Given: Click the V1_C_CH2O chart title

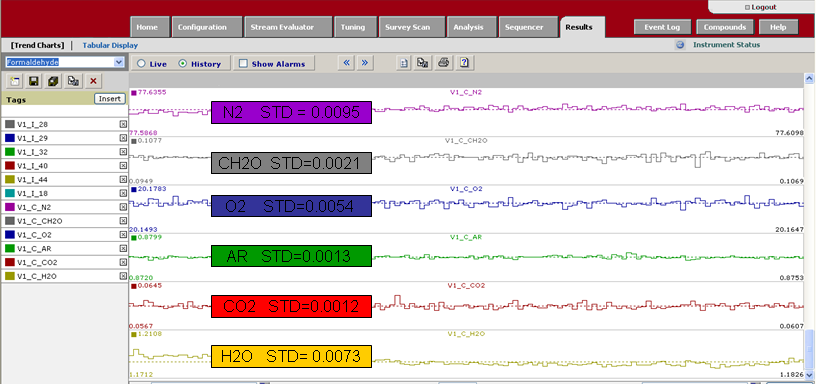Looking at the screenshot, I should click(x=466, y=140).
